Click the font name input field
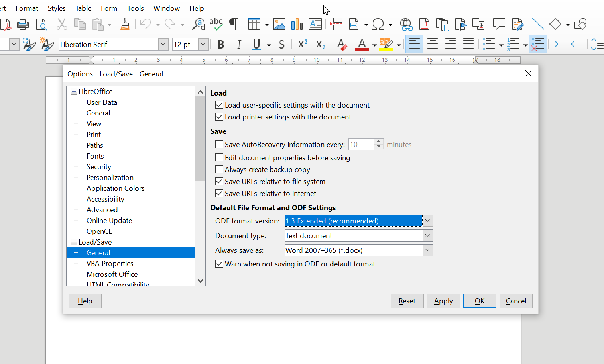The height and width of the screenshot is (364, 604). [x=108, y=44]
